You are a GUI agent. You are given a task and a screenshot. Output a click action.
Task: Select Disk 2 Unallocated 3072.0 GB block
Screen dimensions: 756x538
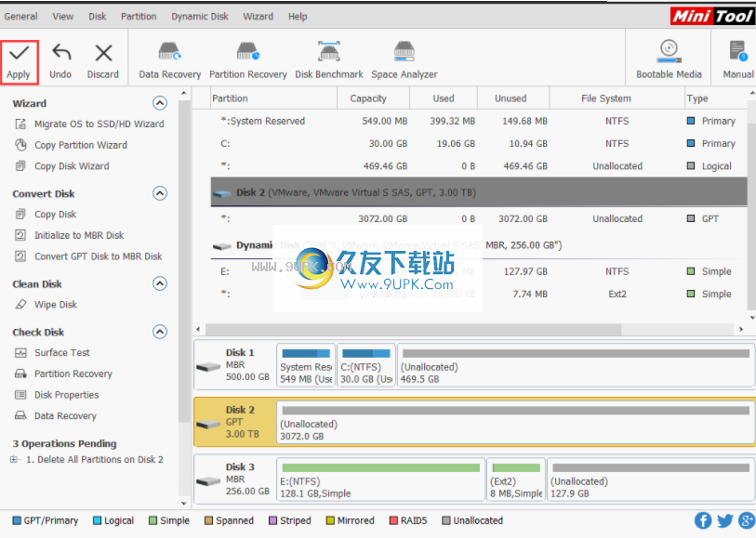click(515, 423)
